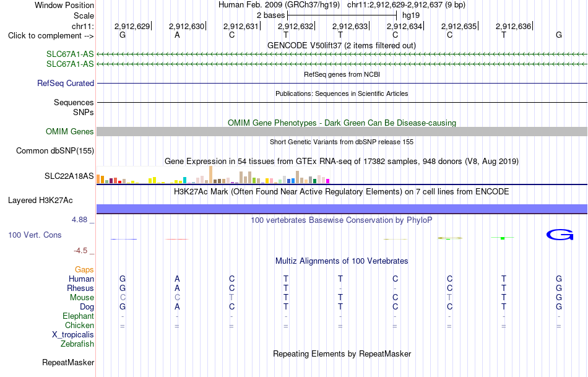Click the Elephant species label
The height and width of the screenshot is (377, 588).
(78, 316)
